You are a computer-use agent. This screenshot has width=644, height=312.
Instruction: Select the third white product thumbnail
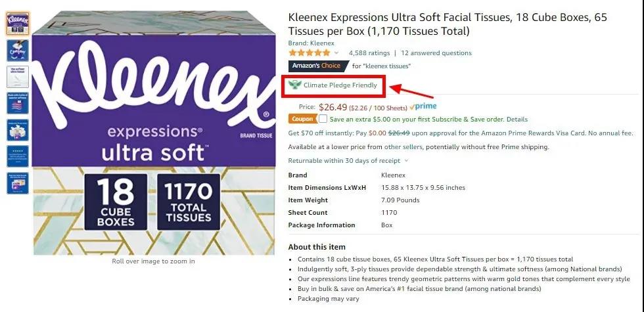[18, 77]
